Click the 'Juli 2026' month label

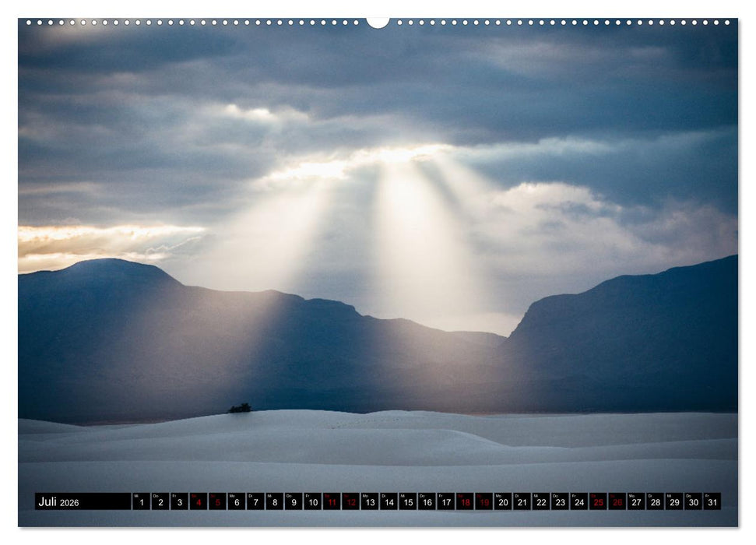(x=56, y=501)
